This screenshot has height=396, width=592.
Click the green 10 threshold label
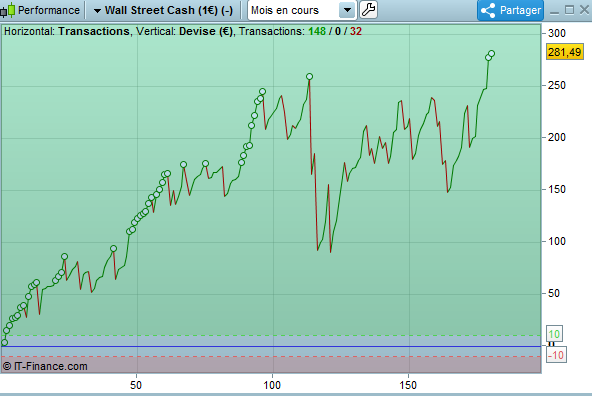(554, 334)
